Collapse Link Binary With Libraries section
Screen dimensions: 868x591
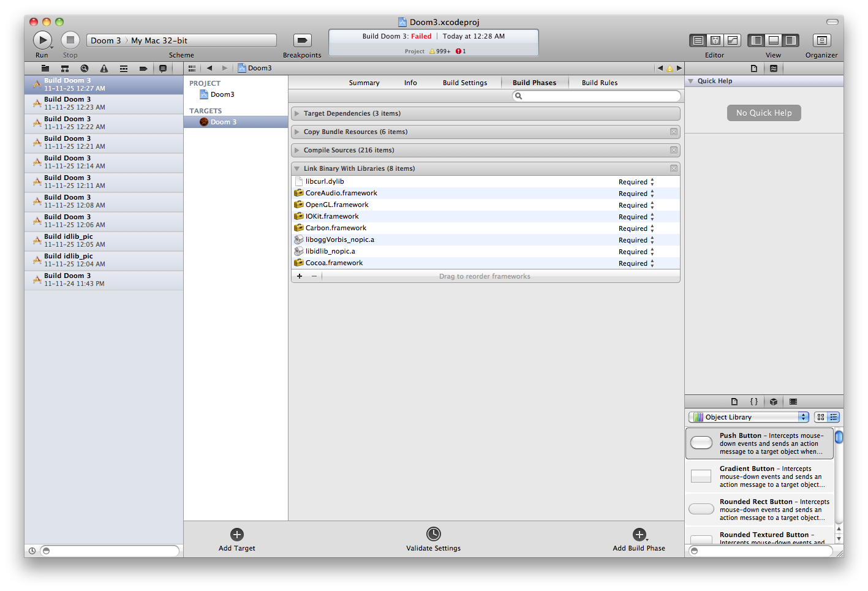(x=297, y=168)
